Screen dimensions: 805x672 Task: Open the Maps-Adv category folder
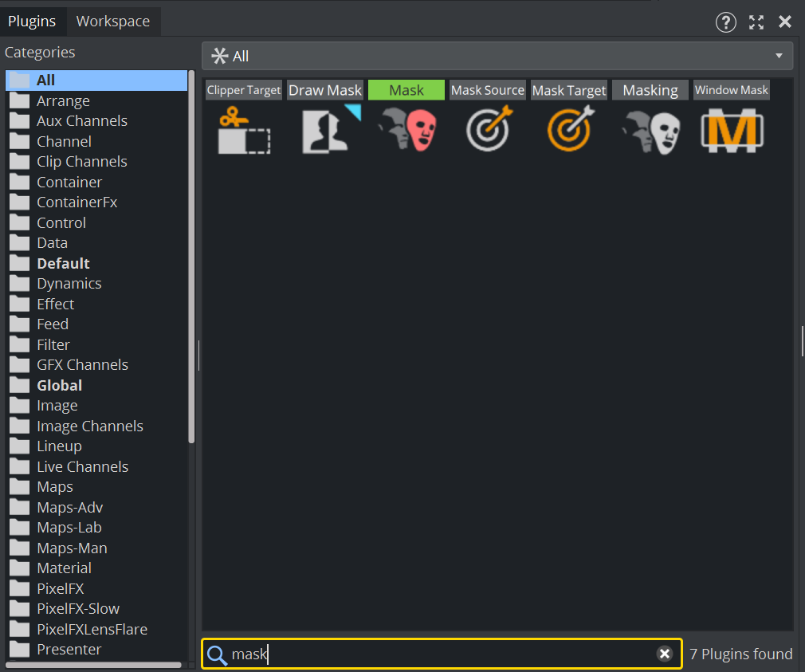[69, 507]
